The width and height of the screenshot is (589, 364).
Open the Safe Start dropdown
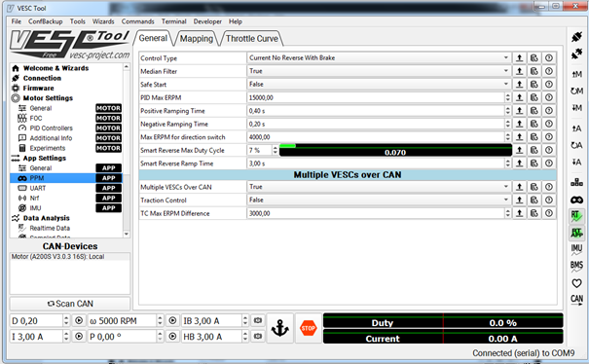(x=379, y=84)
